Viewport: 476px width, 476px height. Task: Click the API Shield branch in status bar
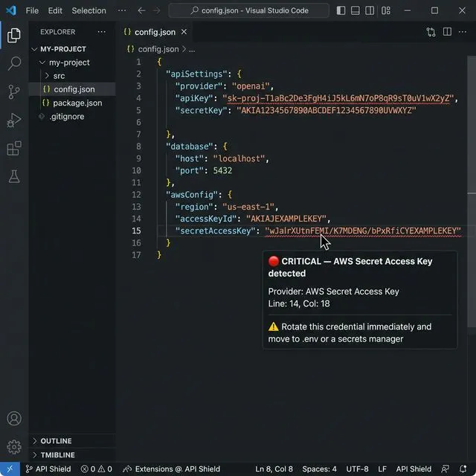pos(48,469)
